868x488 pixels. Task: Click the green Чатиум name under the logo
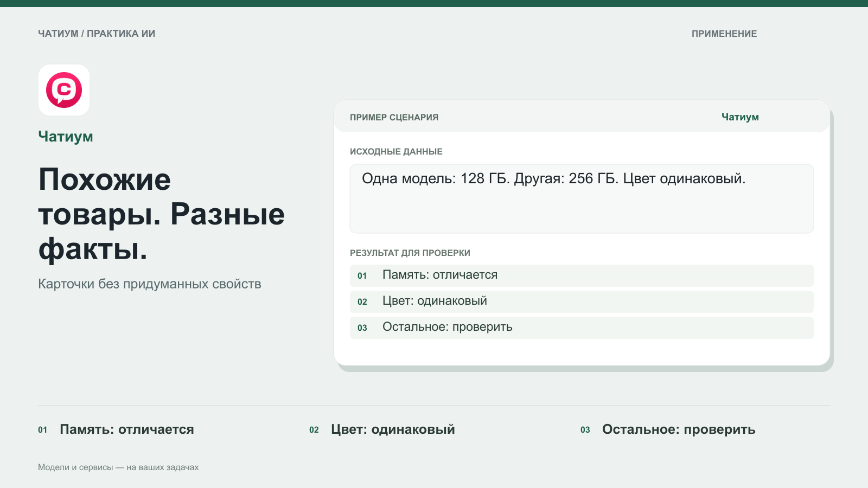66,137
